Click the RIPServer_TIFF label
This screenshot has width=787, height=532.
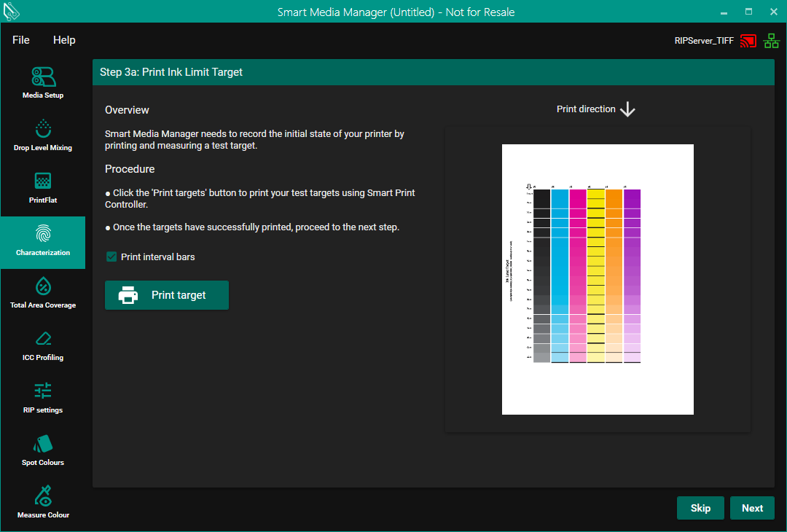704,41
